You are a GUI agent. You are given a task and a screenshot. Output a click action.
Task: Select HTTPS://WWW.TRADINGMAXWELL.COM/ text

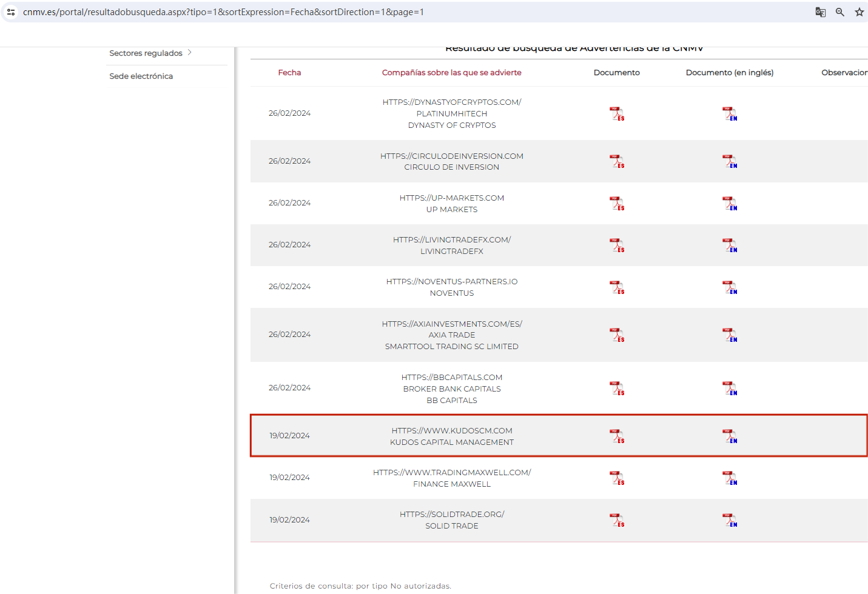tap(452, 473)
